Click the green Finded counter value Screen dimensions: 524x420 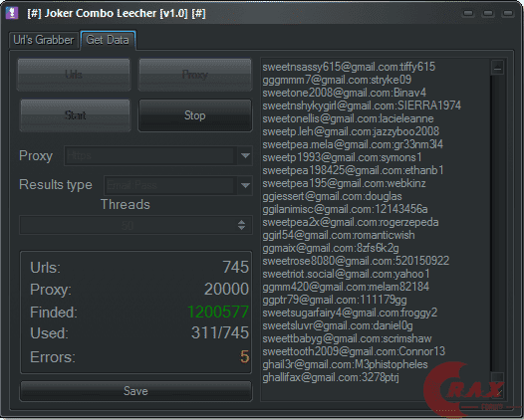pyautogui.click(x=218, y=312)
